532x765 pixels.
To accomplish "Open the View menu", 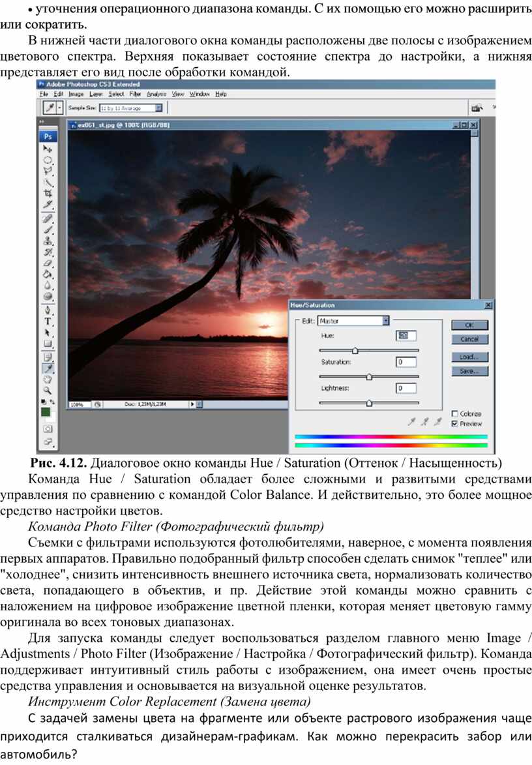I will (x=178, y=94).
